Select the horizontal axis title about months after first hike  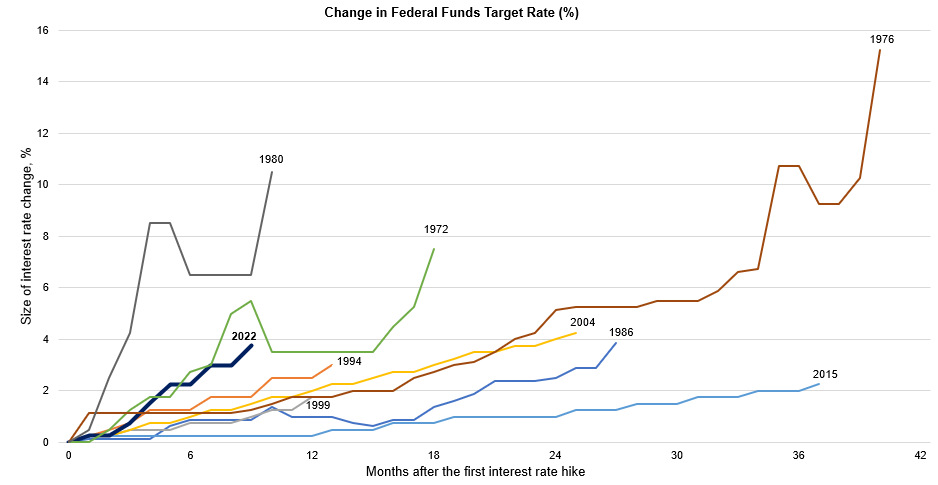point(475,471)
